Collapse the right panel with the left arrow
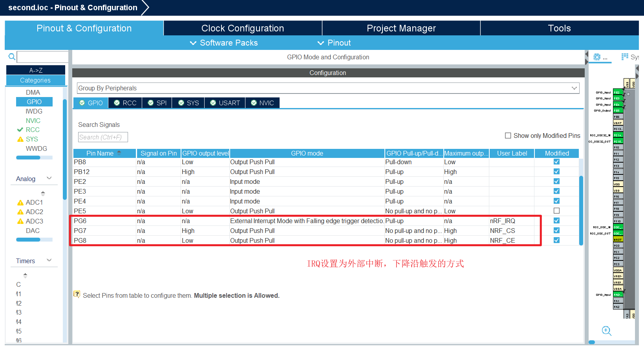Image resolution: width=644 pixels, height=350 pixels. 587,54
